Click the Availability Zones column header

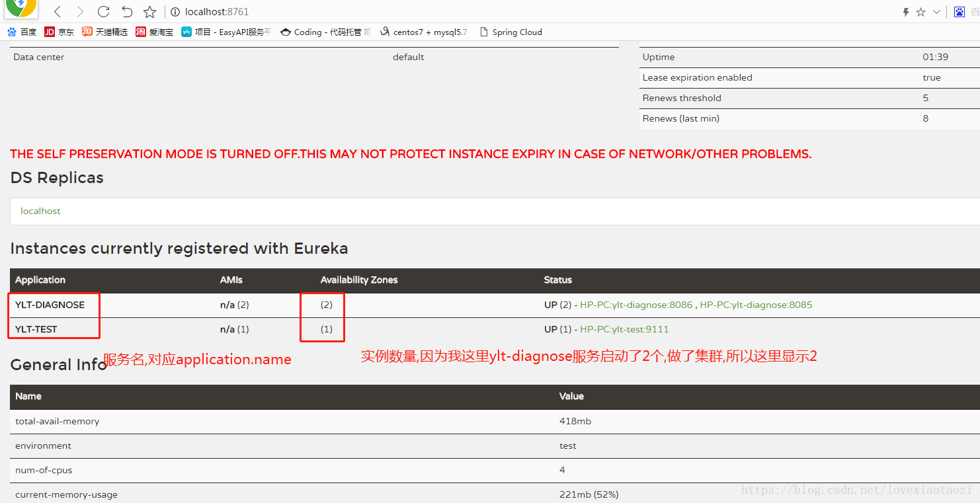pyautogui.click(x=359, y=280)
